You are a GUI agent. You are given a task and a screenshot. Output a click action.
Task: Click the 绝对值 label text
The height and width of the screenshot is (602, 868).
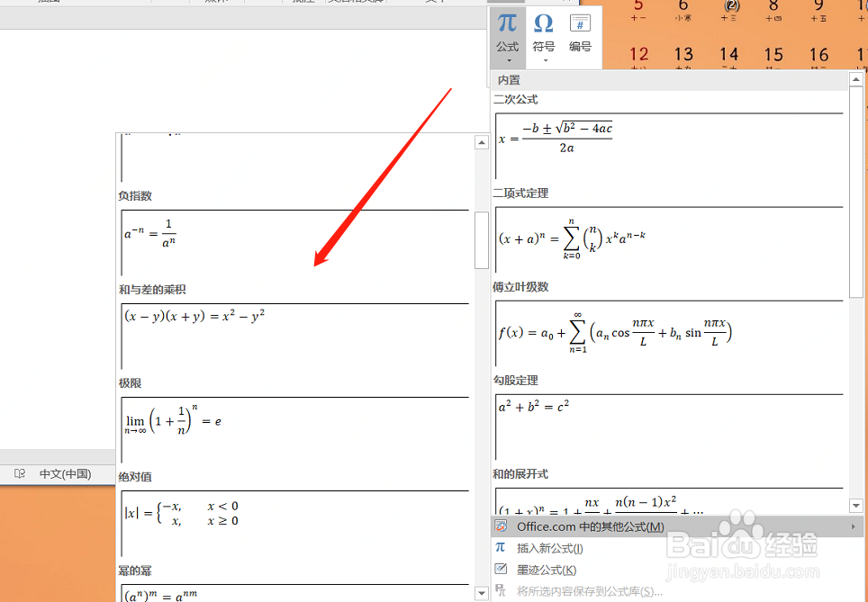(135, 476)
